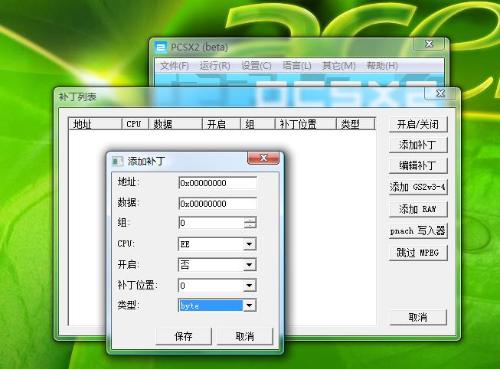Open the 其它(M) menu in PCSX2 window
Viewport: 500px width, 369px height.
[x=339, y=66]
